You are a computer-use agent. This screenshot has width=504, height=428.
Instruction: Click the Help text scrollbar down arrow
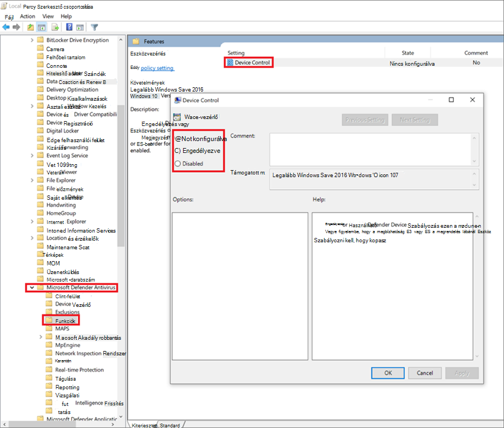477,356
